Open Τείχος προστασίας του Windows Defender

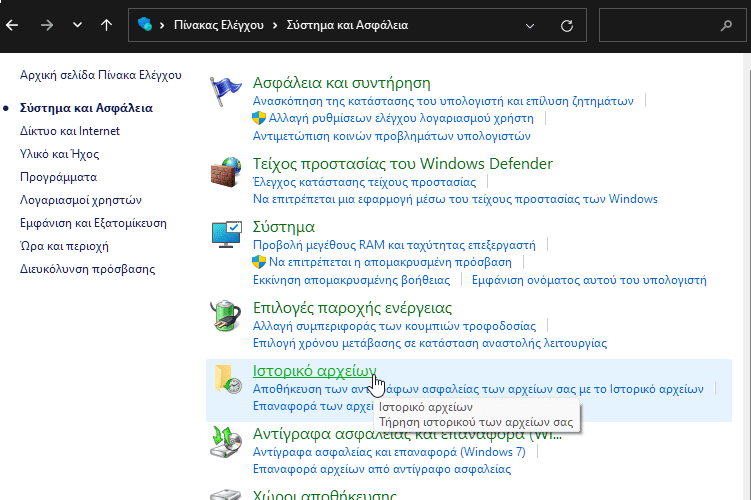point(402,164)
